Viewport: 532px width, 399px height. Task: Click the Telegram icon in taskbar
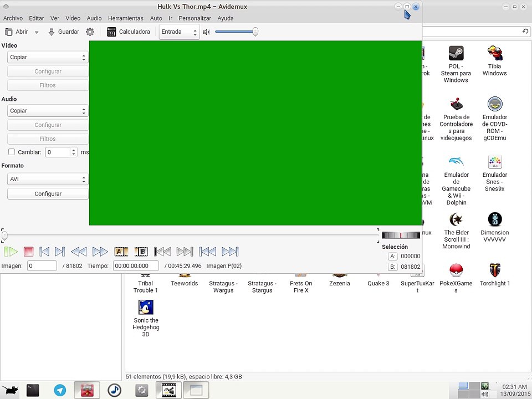(60, 390)
